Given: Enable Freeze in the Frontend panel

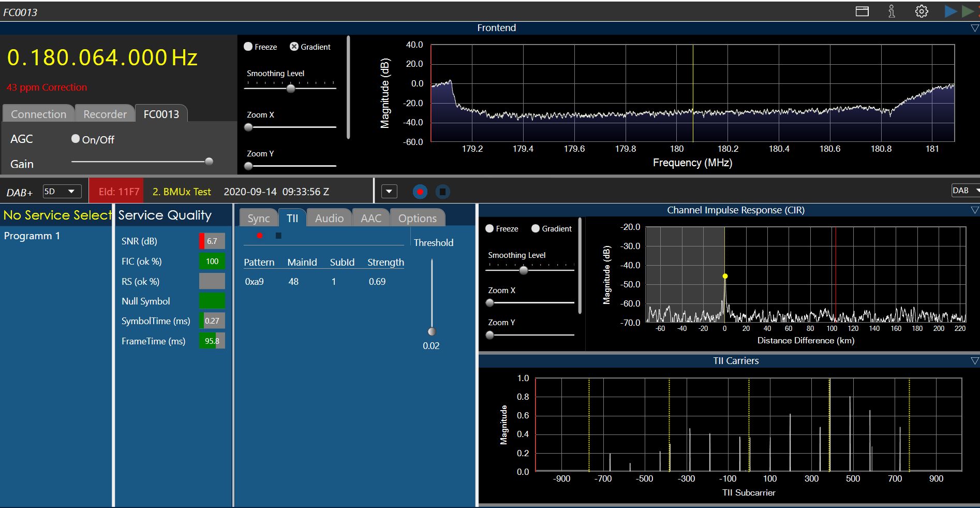Looking at the screenshot, I should 248,47.
